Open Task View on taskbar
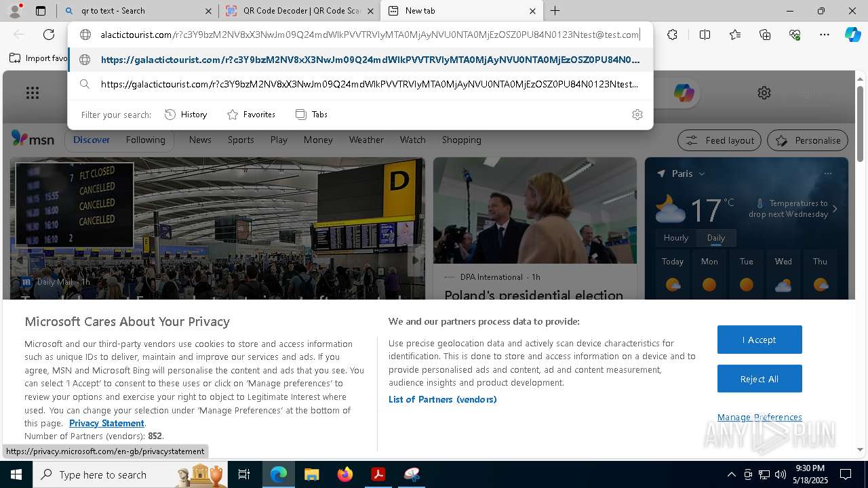 [x=245, y=474]
